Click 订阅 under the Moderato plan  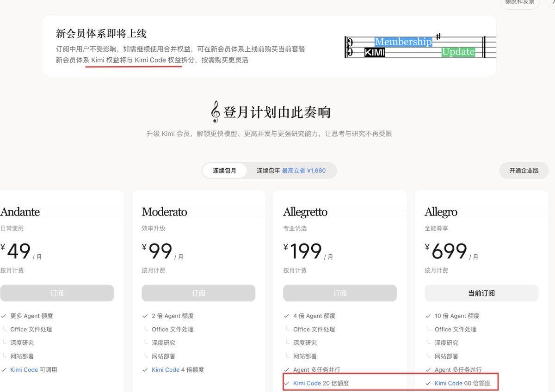(198, 293)
